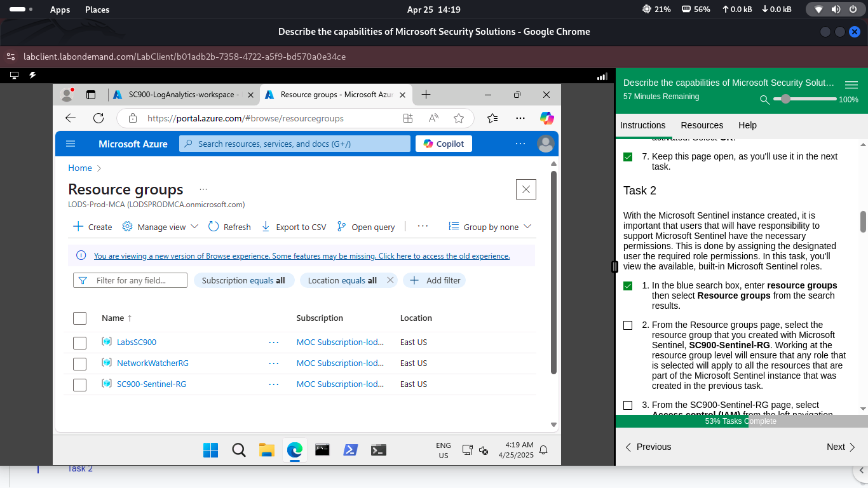Click the Refresh icon in the toolbar
This screenshot has height=488, width=868.
pos(214,227)
